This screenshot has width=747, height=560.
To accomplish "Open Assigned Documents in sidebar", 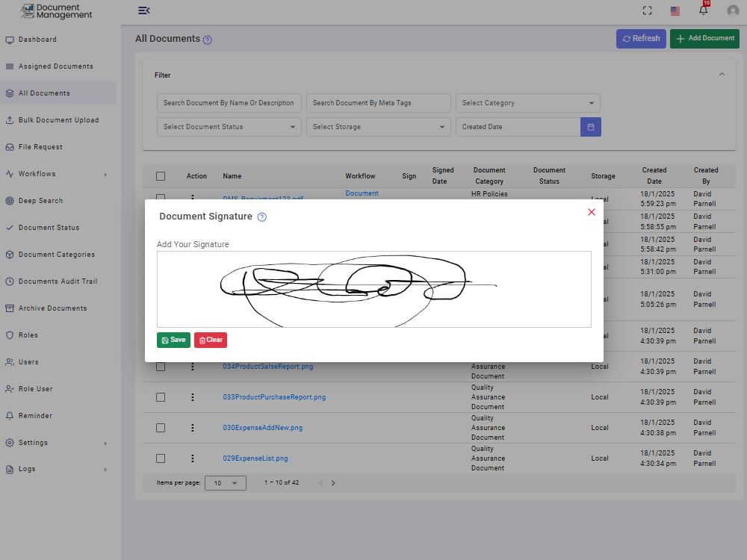I will (56, 66).
